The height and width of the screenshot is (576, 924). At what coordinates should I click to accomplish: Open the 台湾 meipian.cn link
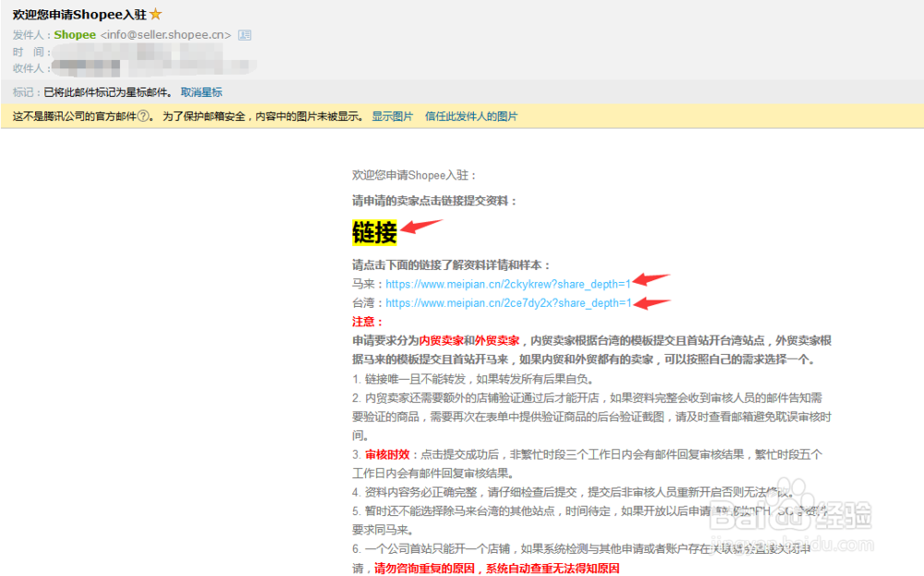508,303
